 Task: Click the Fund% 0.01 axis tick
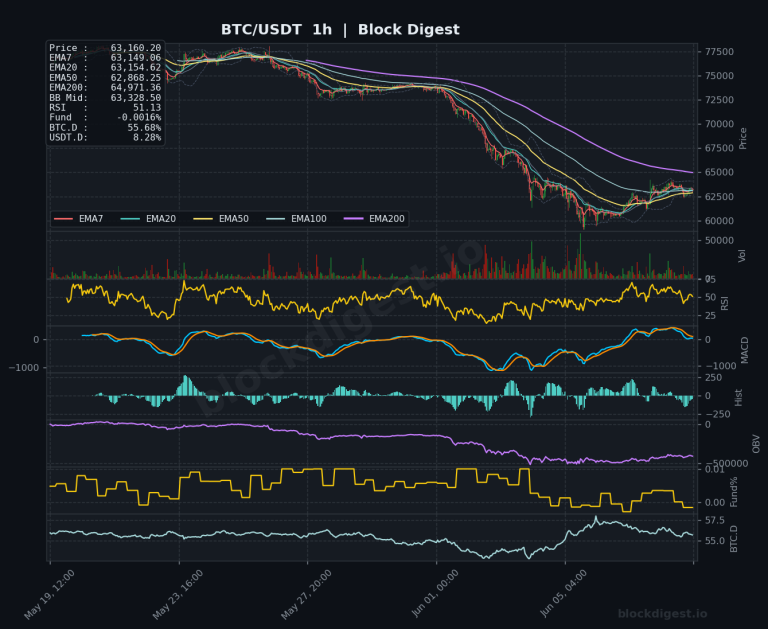[x=715, y=469]
